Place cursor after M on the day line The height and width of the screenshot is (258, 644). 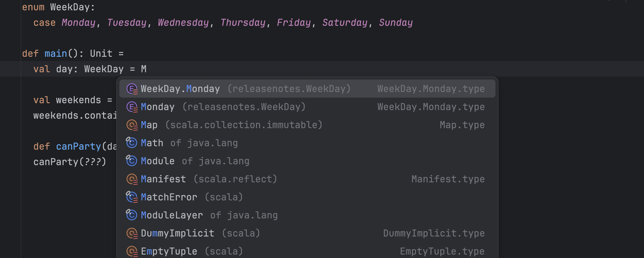tap(148, 69)
